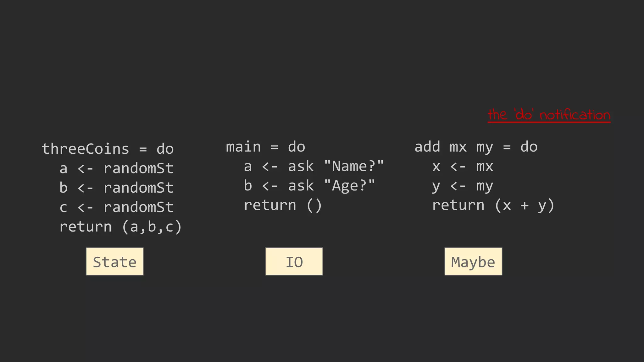Click the add mx my = do line

click(x=476, y=147)
